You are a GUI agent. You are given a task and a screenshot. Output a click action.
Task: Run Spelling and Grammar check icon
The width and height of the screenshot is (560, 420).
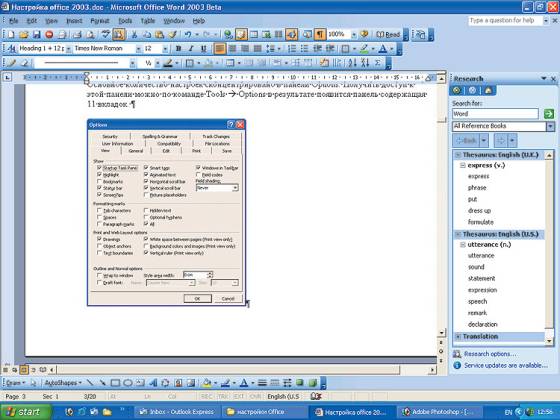[x=105, y=35]
